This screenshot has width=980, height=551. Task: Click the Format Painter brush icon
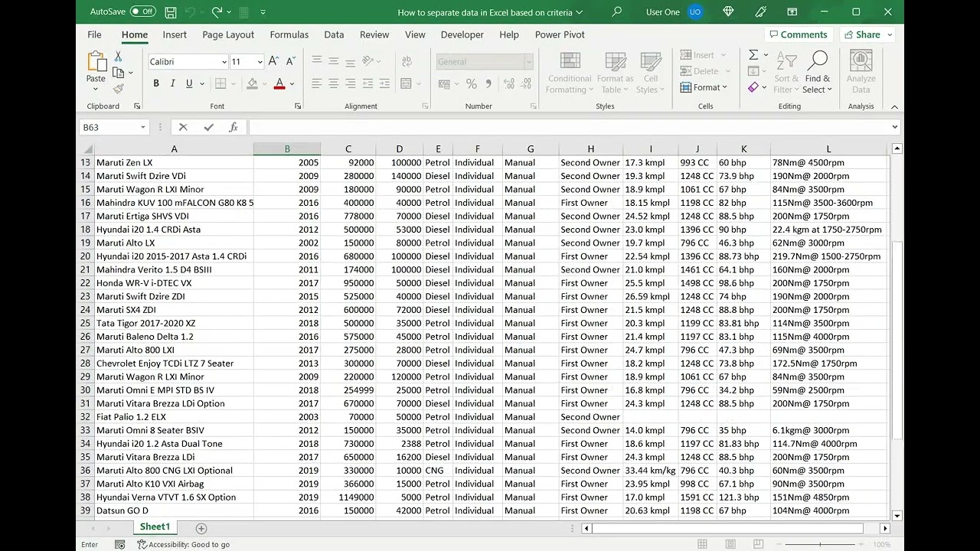click(x=118, y=89)
